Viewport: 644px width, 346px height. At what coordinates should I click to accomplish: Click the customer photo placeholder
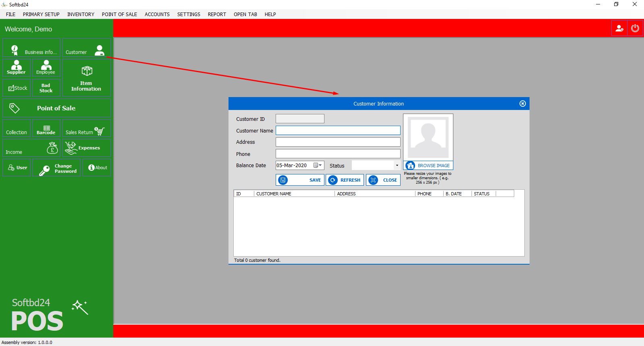pyautogui.click(x=428, y=137)
